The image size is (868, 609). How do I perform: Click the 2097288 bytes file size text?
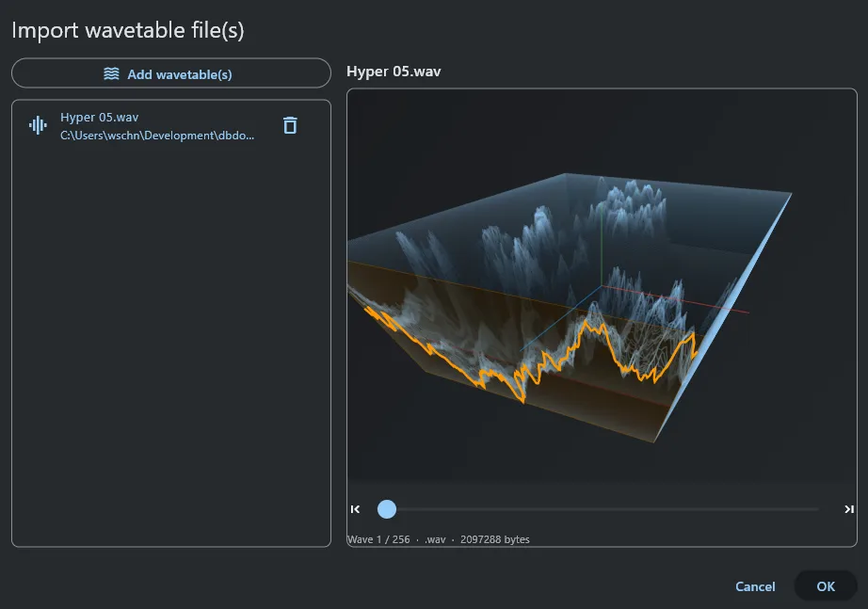[495, 539]
